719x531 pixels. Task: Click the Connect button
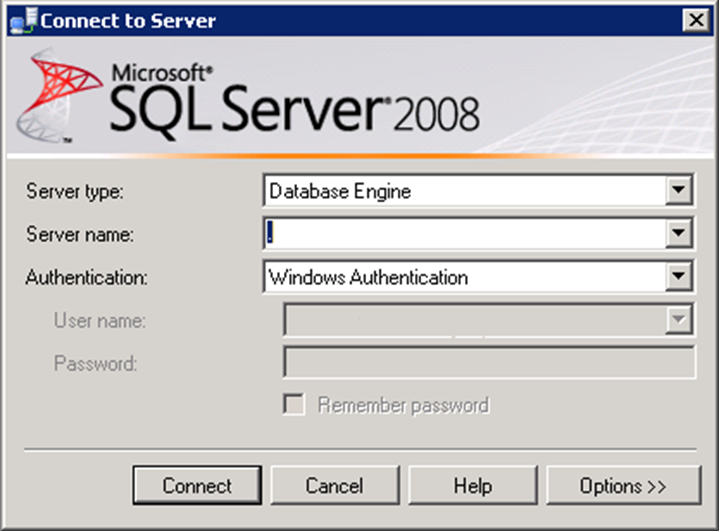pos(197,486)
